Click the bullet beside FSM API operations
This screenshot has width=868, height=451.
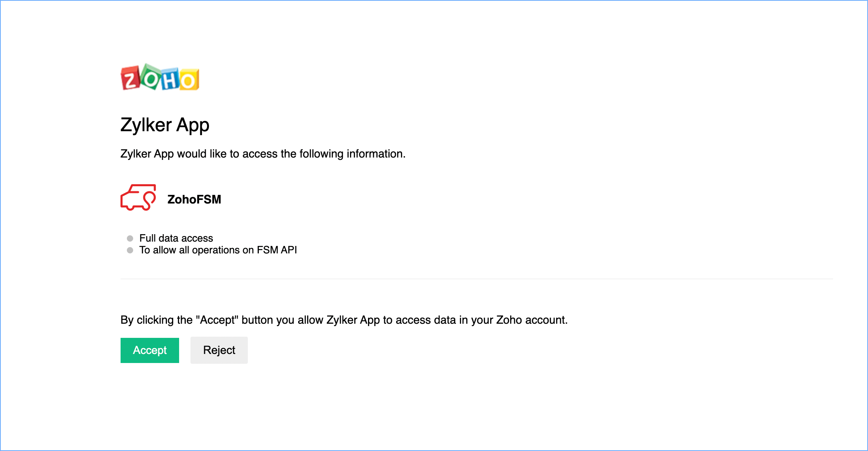point(130,250)
